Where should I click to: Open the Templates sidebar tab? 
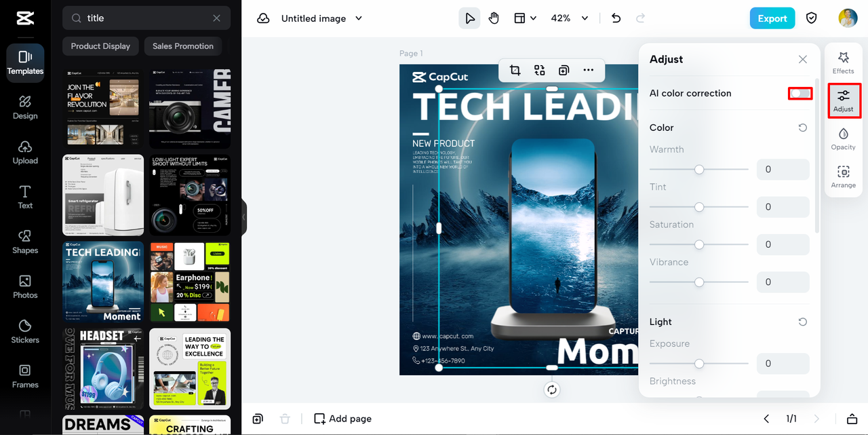click(25, 63)
